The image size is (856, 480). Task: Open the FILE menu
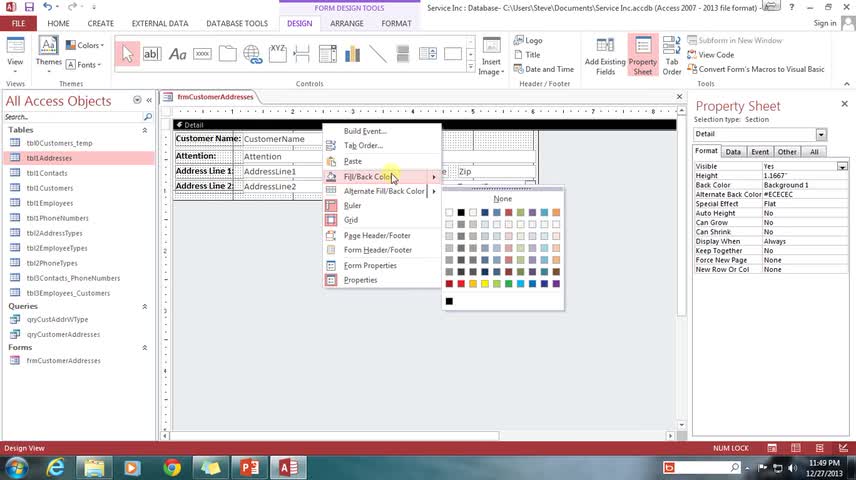pyautogui.click(x=18, y=23)
